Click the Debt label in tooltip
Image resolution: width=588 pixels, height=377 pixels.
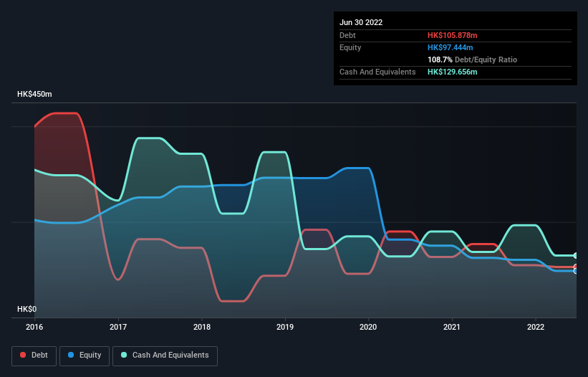347,35
